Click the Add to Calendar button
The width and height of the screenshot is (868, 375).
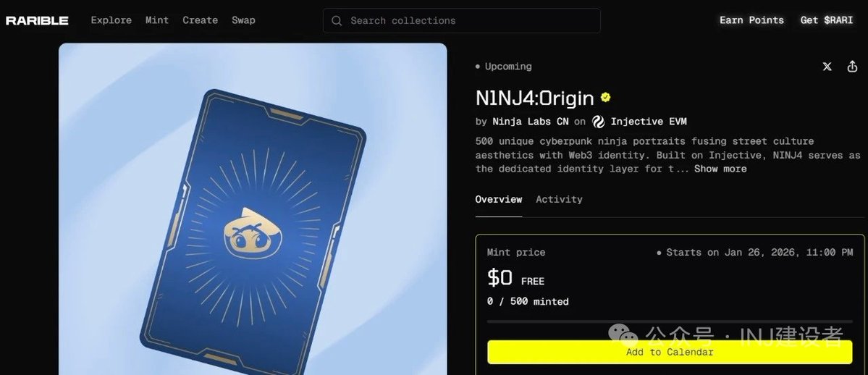pyautogui.click(x=670, y=353)
